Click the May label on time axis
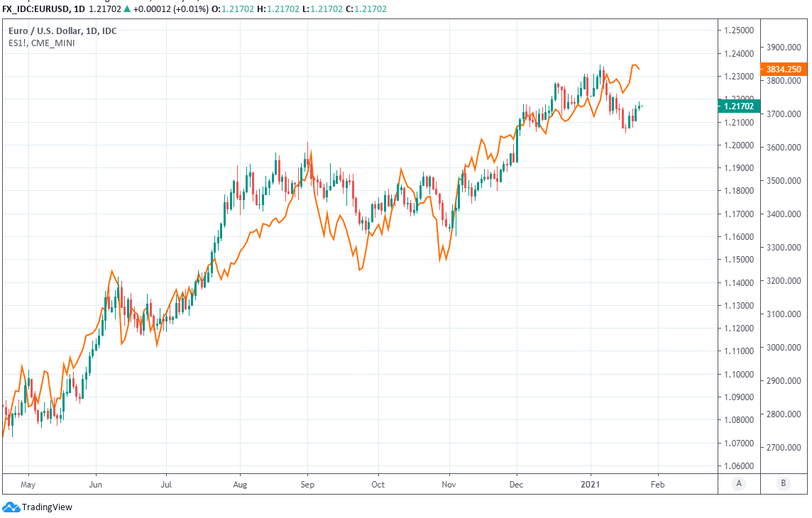 [x=28, y=484]
